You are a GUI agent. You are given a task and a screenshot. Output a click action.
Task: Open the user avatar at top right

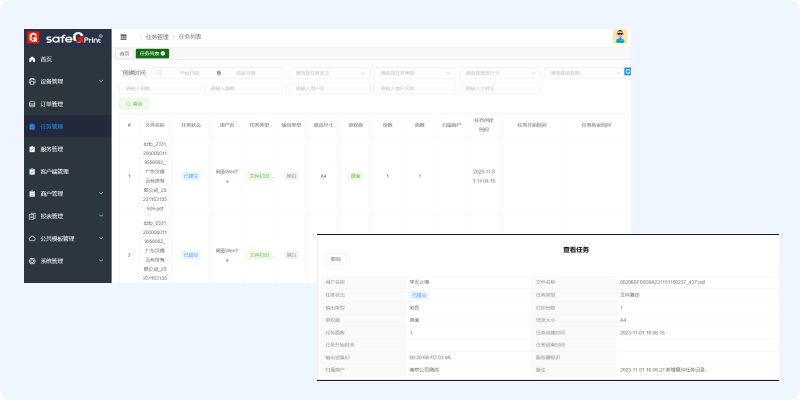[620, 37]
